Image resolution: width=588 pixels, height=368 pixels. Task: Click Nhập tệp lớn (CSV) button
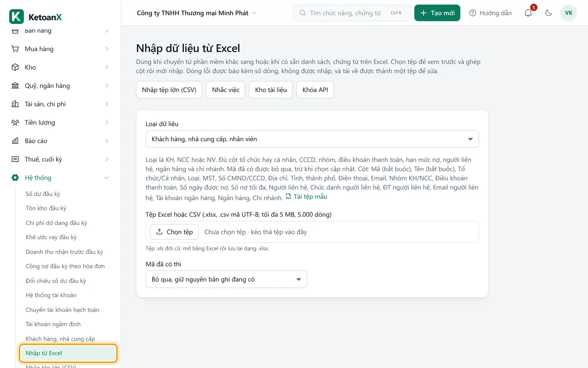pyautogui.click(x=169, y=90)
